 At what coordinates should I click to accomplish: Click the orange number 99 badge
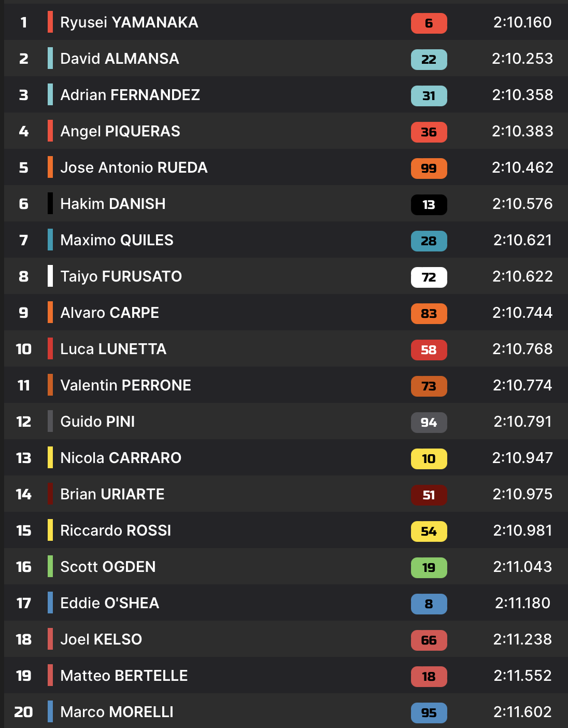tap(429, 168)
